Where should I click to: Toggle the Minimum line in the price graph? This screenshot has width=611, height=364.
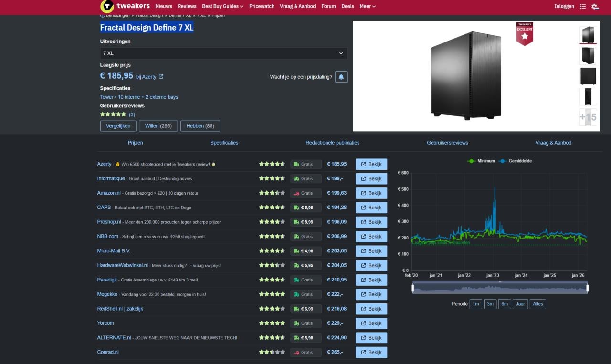(x=480, y=161)
